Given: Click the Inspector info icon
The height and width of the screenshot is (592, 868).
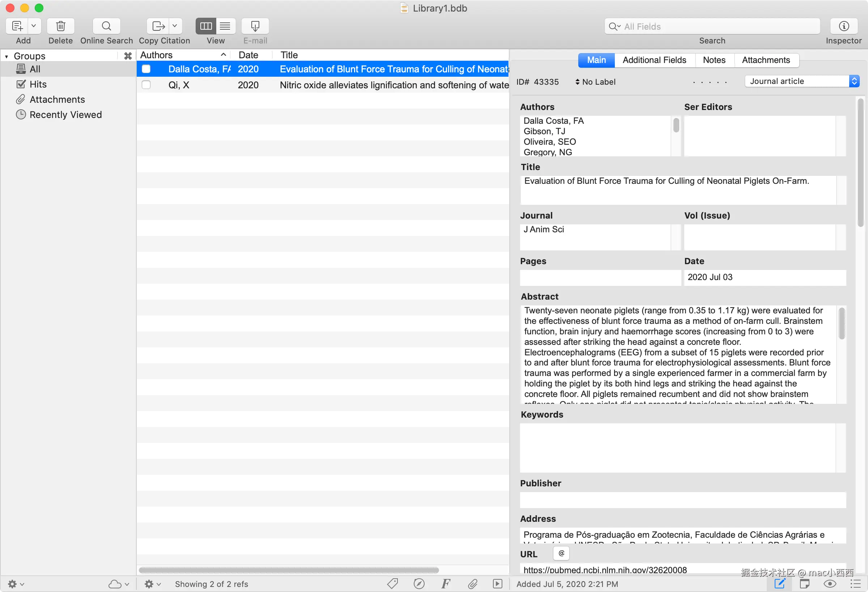Looking at the screenshot, I should [x=843, y=26].
